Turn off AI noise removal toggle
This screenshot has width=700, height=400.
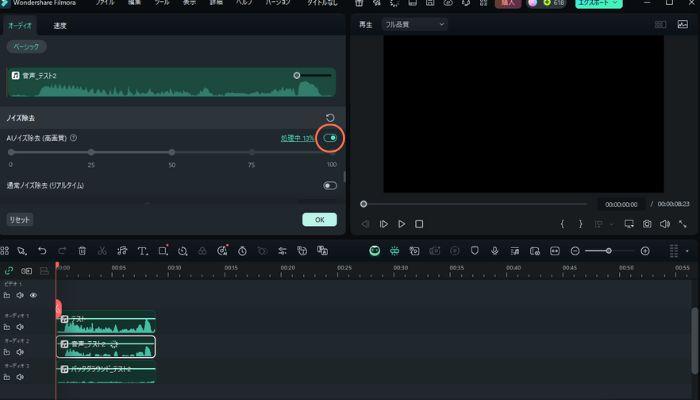(x=330, y=138)
